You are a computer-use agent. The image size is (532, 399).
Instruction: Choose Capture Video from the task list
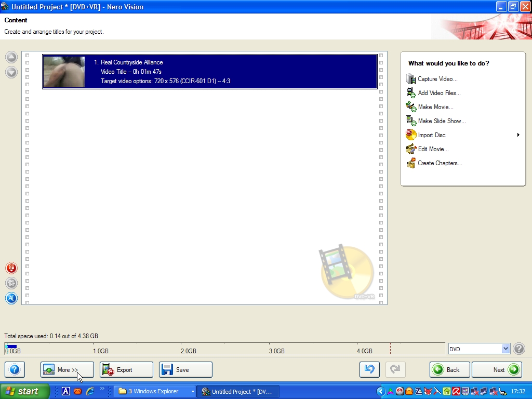pos(437,79)
